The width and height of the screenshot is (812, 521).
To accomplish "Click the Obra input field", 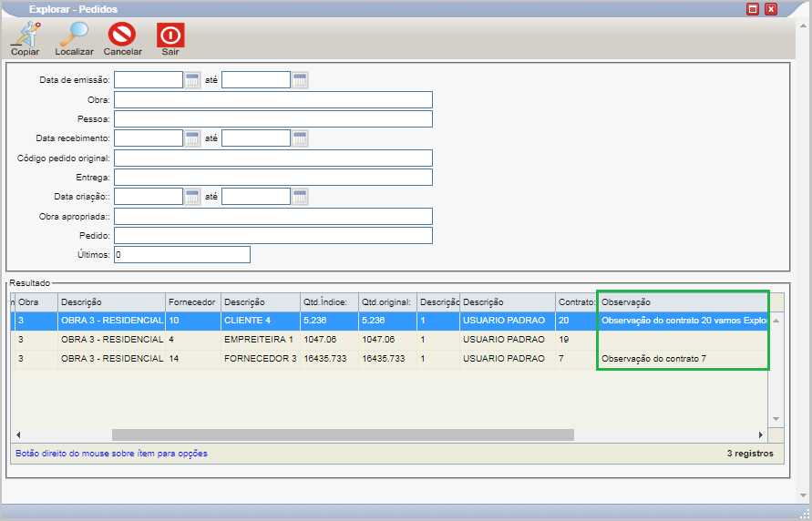I will (x=272, y=99).
